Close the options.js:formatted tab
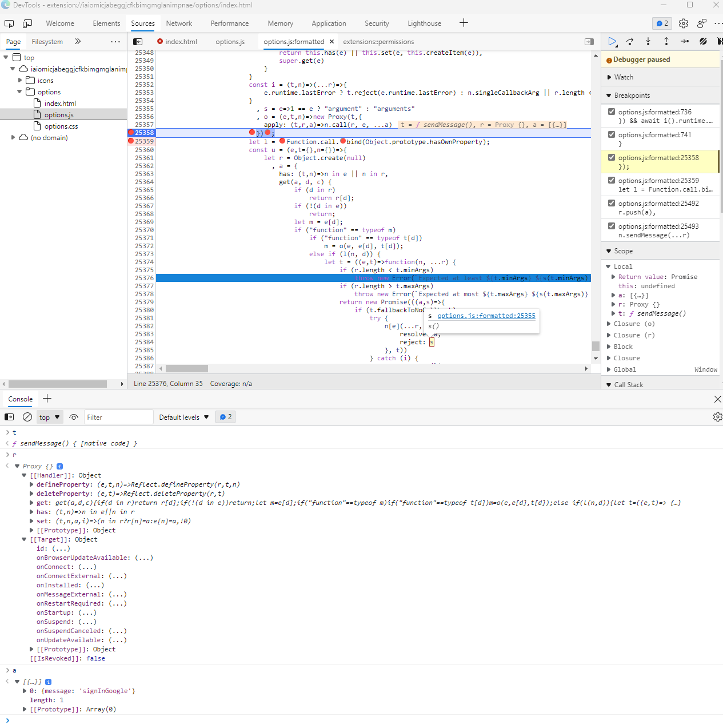 (x=331, y=42)
